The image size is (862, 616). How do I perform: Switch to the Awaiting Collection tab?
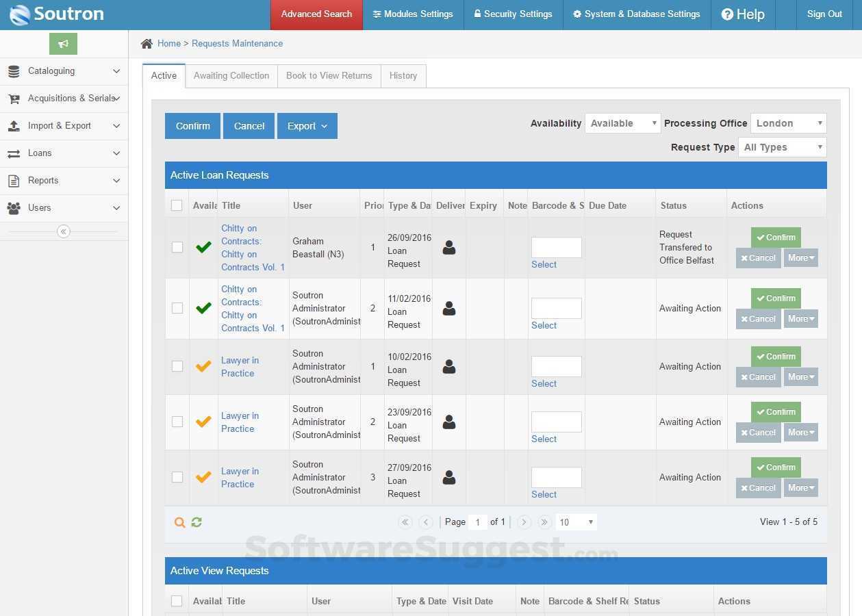(x=231, y=76)
